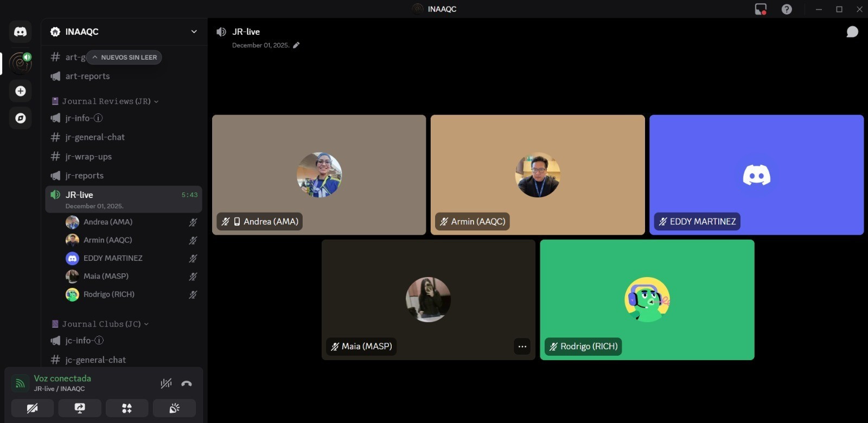The width and height of the screenshot is (868, 423).
Task: Disconnect from voice with hang-up icon
Action: click(x=187, y=383)
